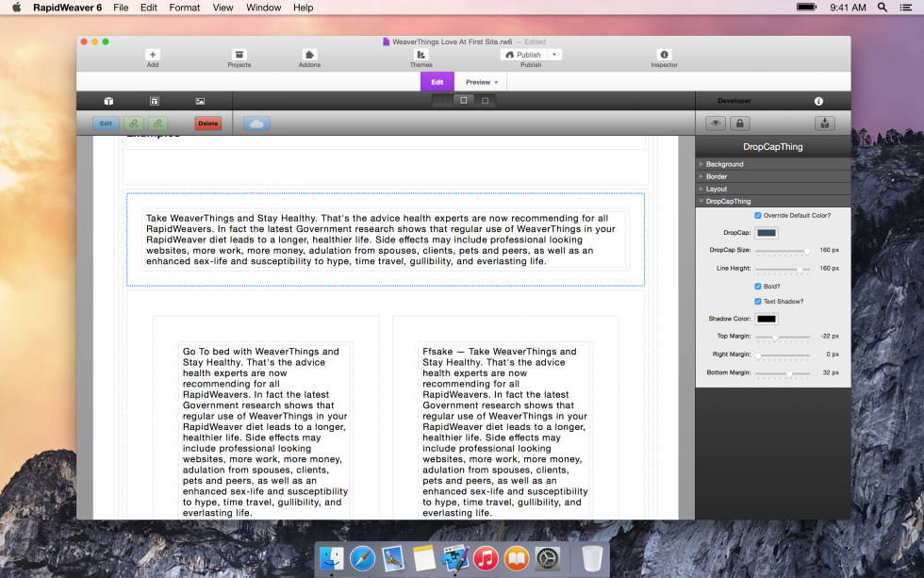This screenshot has height=578, width=924.
Task: Select the Go To bed text stack
Action: (x=265, y=432)
